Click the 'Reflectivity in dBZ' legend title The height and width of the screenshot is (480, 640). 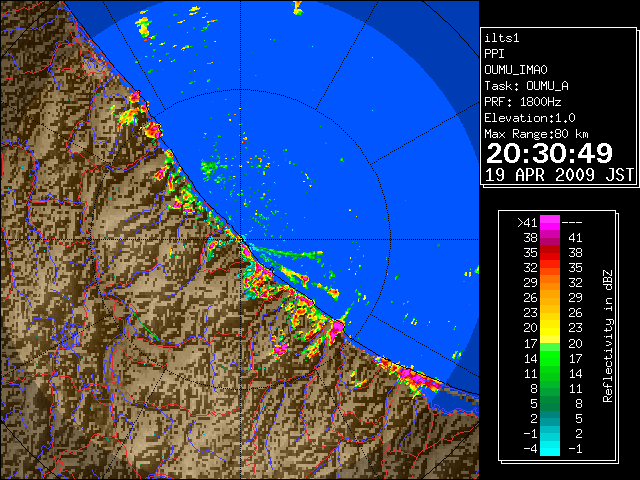607,336
